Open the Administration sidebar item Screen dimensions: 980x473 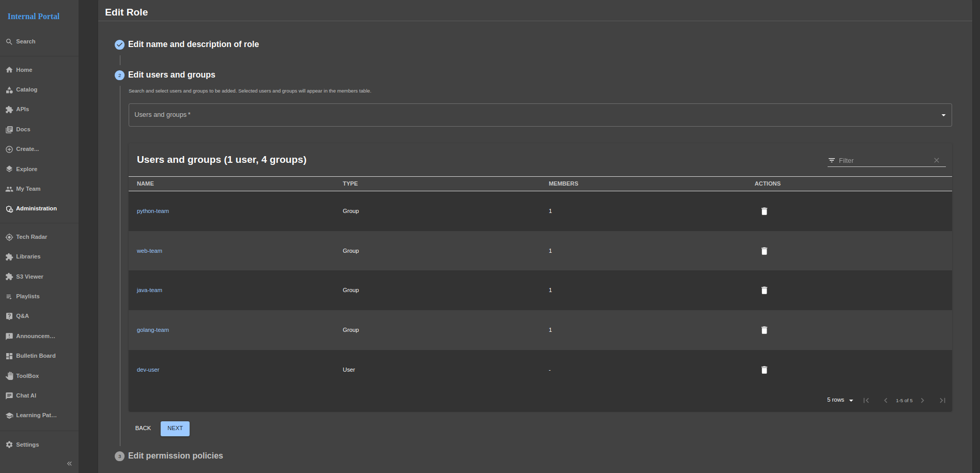point(36,209)
